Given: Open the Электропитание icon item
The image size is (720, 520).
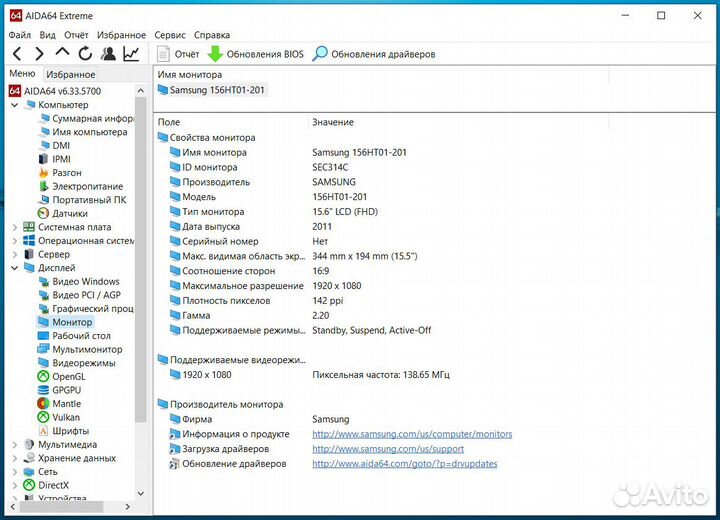Looking at the screenshot, I should pos(81,187).
